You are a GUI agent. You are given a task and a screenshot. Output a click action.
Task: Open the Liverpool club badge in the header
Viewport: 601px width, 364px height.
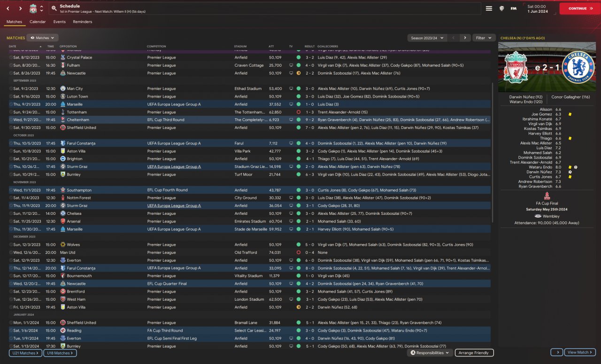point(33,8)
